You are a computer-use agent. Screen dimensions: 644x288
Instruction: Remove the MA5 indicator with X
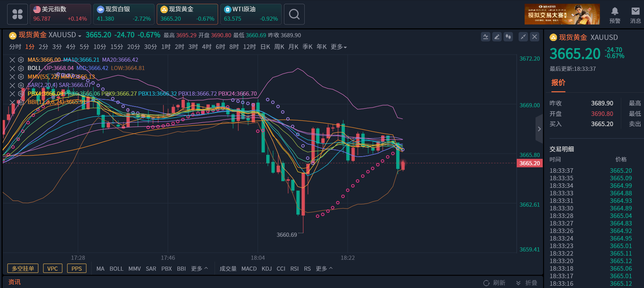pyautogui.click(x=12, y=60)
